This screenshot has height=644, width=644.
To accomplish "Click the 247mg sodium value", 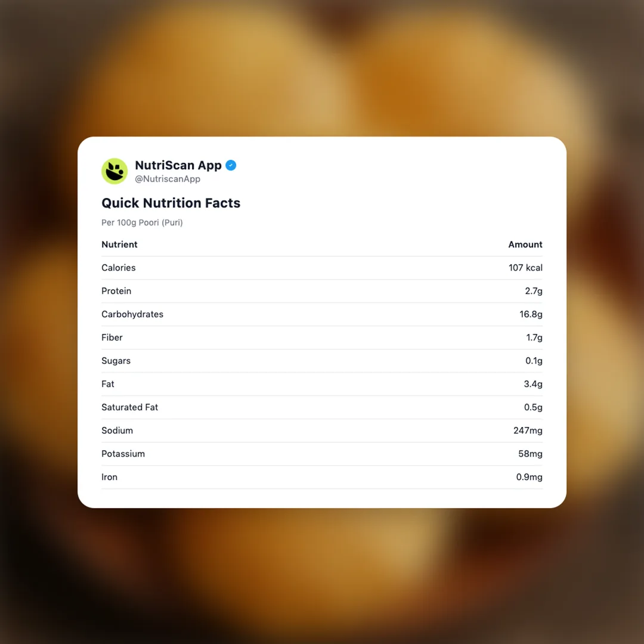I will pos(528,431).
